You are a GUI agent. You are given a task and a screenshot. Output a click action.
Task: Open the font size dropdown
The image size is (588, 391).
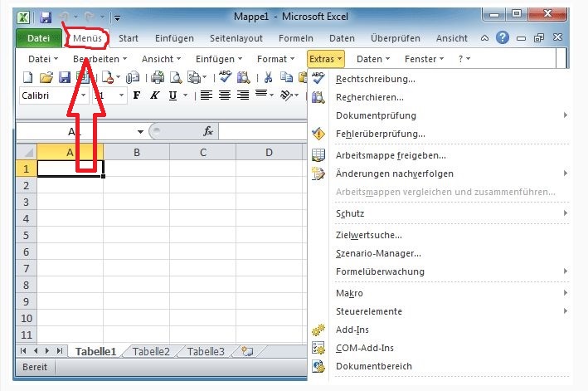121,95
